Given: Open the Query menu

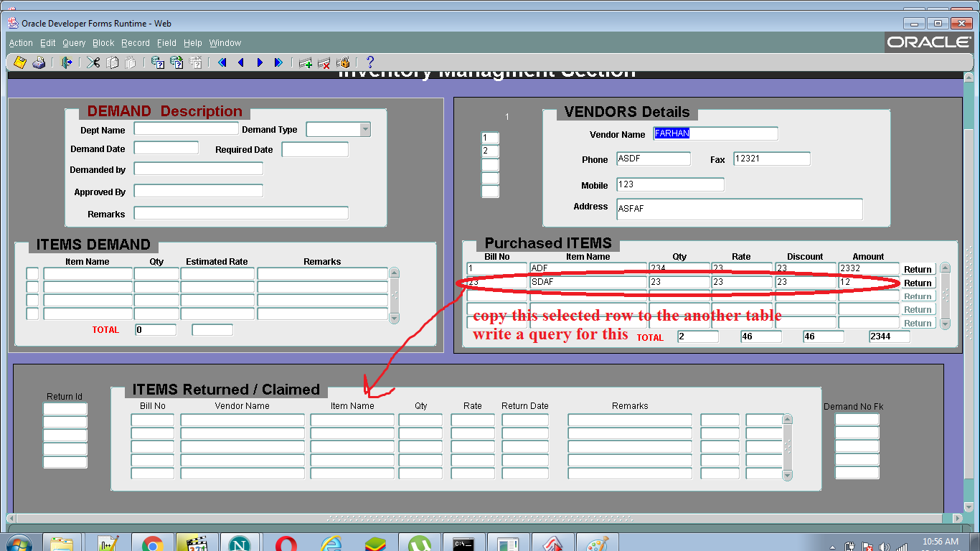Looking at the screenshot, I should (x=74, y=43).
